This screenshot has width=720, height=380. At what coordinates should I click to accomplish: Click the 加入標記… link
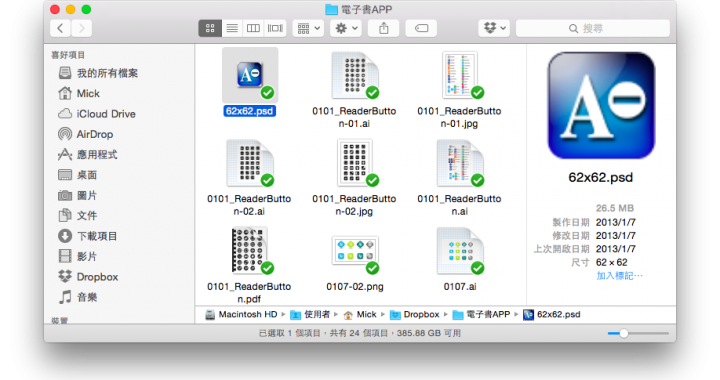(x=619, y=276)
